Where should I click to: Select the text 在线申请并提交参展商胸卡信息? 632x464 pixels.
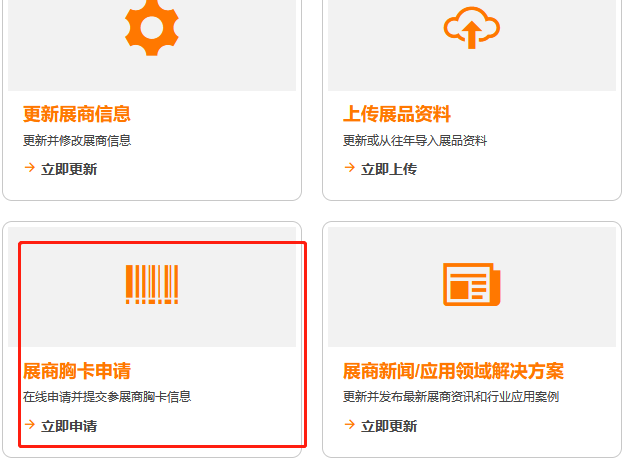click(x=107, y=397)
